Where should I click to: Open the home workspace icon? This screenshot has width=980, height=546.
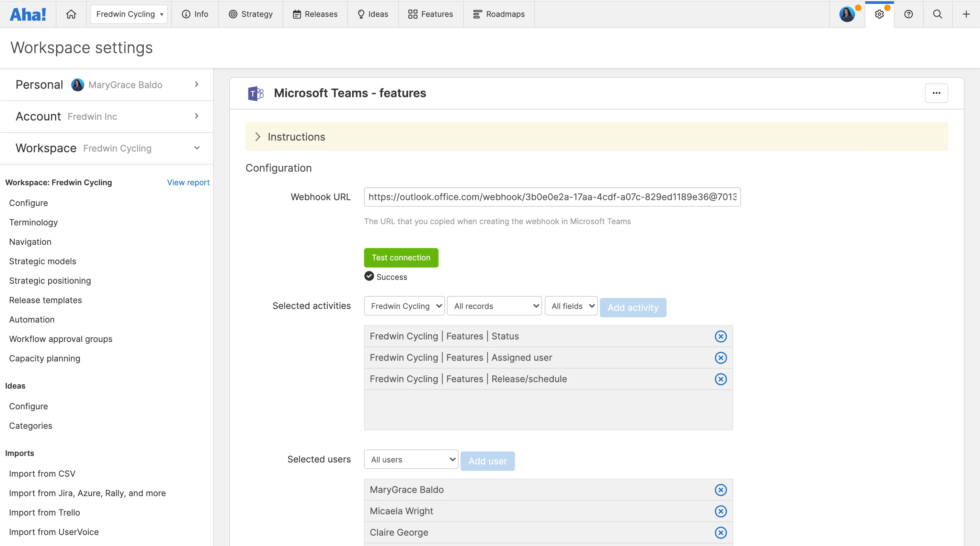click(71, 14)
